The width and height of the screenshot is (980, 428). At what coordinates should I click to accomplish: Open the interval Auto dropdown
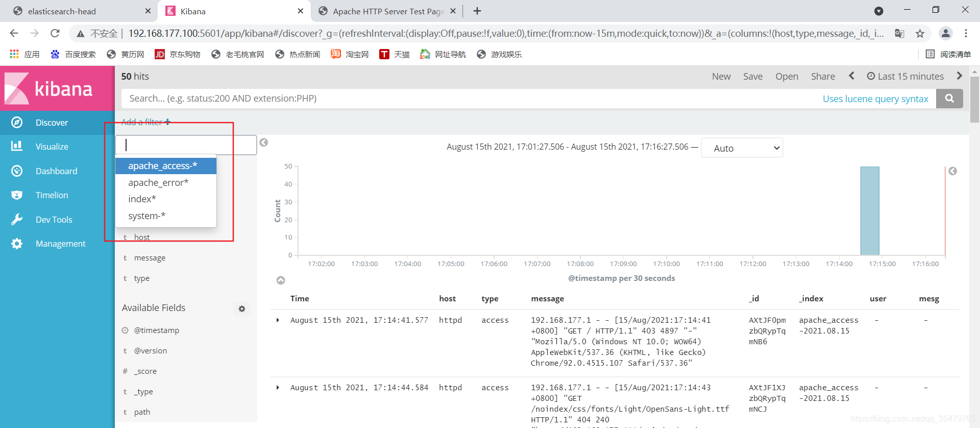(742, 148)
